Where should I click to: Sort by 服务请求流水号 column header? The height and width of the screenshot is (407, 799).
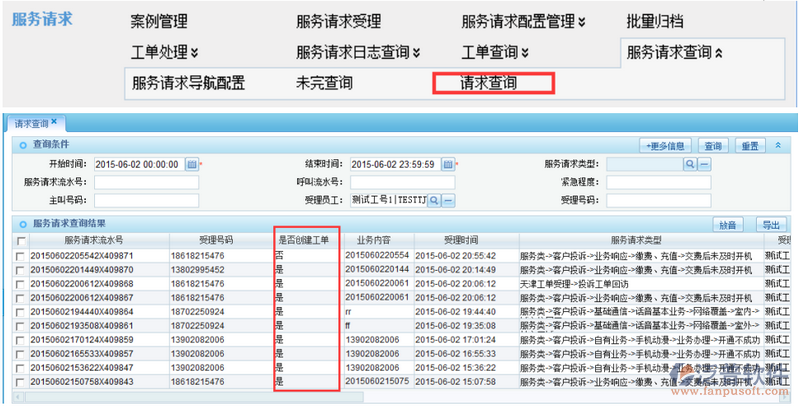(94, 240)
